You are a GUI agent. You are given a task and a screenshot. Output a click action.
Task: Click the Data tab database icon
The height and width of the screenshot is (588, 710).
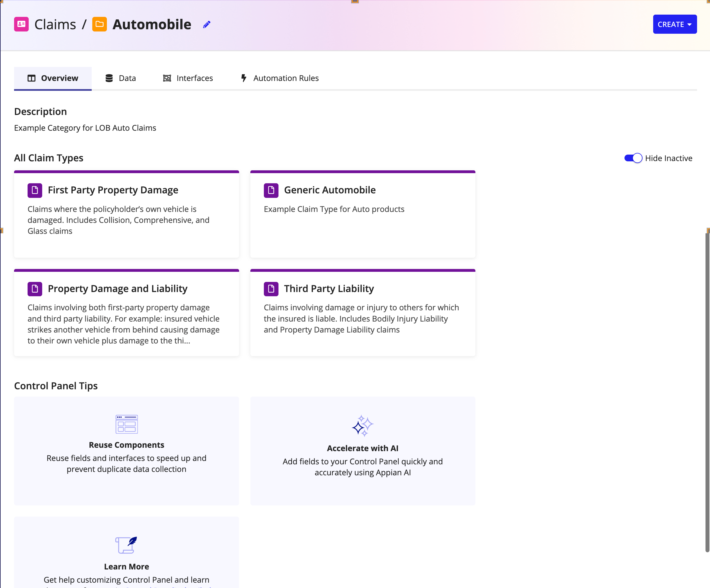(109, 78)
